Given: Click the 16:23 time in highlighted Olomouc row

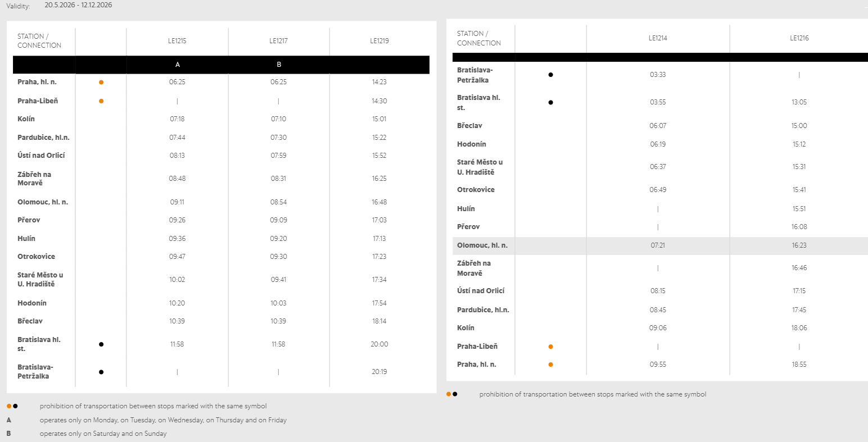Looking at the screenshot, I should [x=799, y=245].
